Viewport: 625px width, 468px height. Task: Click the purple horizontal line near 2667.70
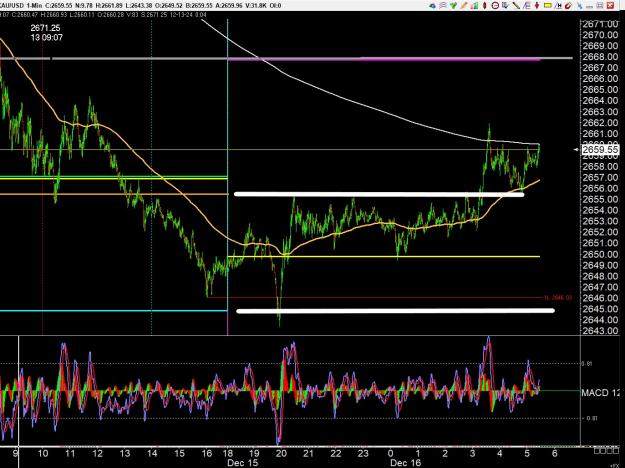(384, 59)
